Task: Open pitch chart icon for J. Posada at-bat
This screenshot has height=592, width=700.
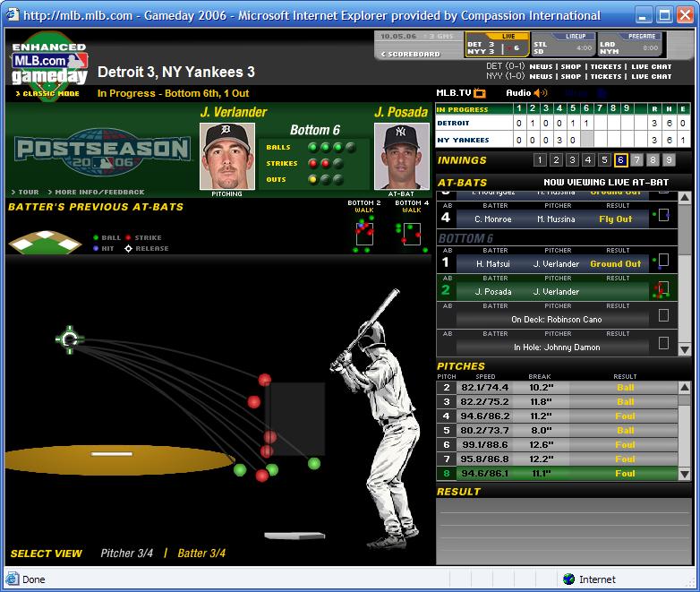Action: pos(663,288)
